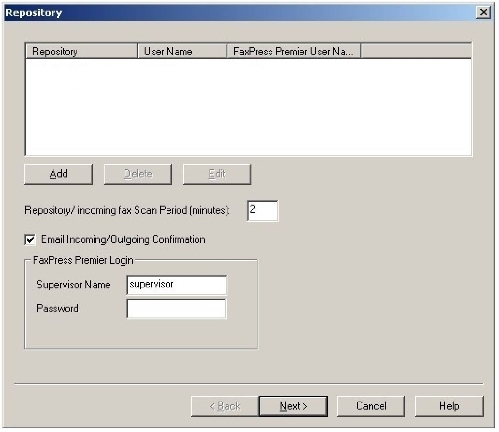Click the greyed-out Back button

tap(225, 406)
